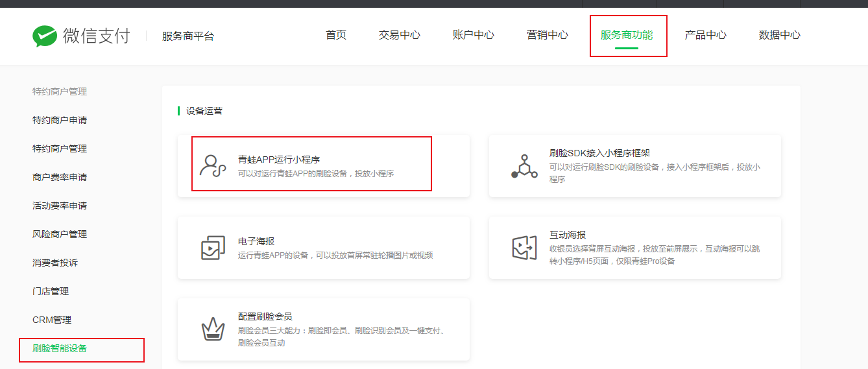The image size is (868, 369).
Task: Open the 青蛙APP运行小程序 card title
Action: [279, 160]
